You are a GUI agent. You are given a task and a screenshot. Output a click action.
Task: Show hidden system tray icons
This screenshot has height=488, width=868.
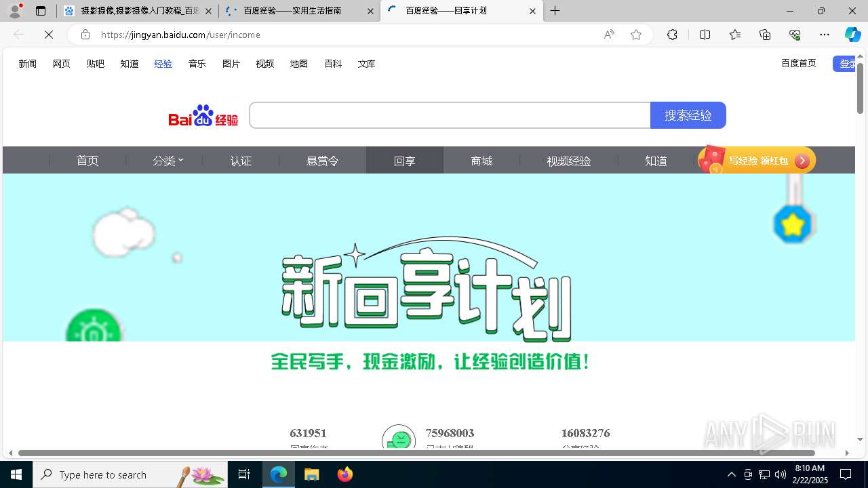(x=731, y=474)
